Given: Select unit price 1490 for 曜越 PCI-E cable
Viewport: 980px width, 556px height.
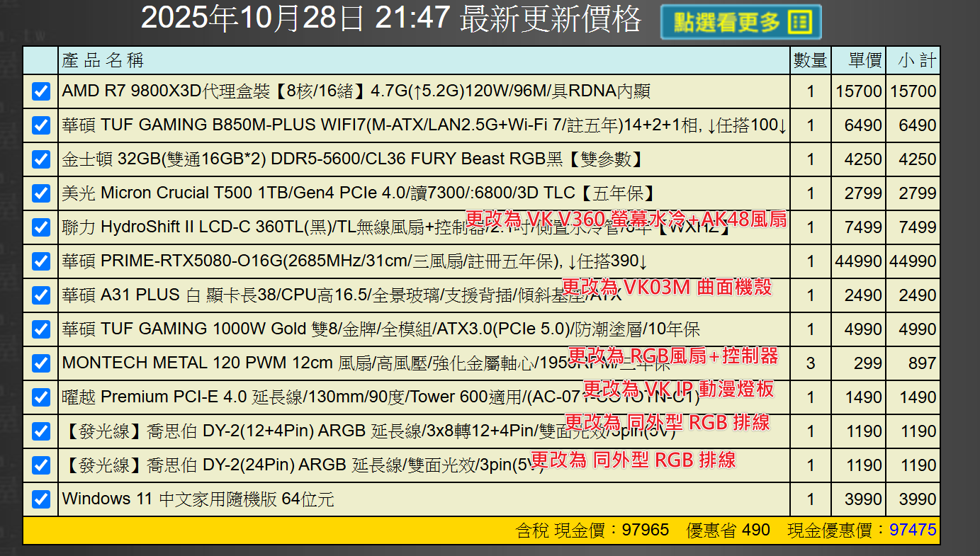Looking at the screenshot, I should [x=863, y=398].
